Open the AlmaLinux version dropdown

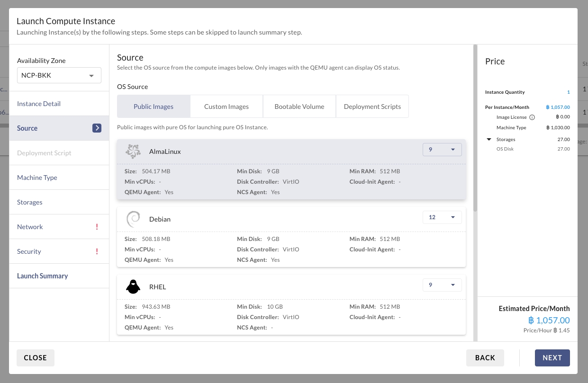[x=442, y=150]
